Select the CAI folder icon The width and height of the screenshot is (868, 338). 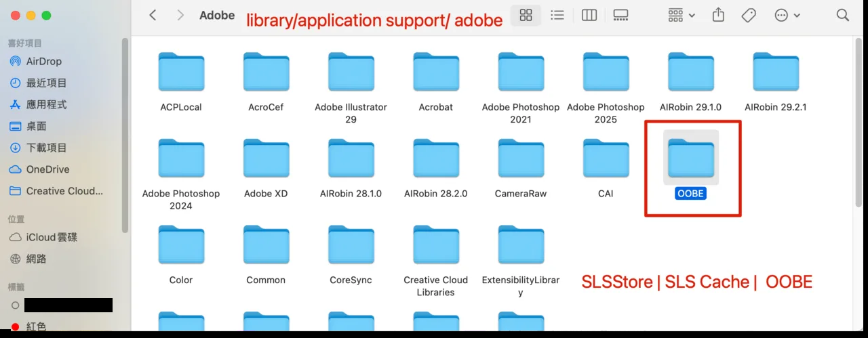[x=606, y=159]
